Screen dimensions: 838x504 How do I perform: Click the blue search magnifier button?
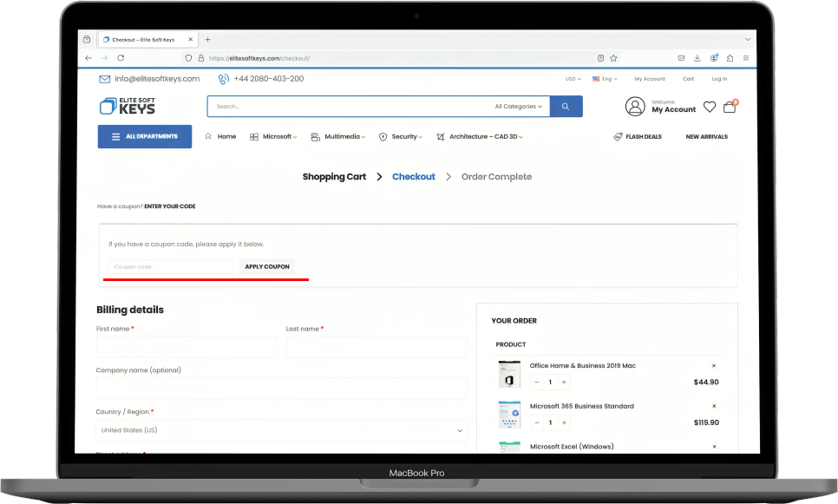(566, 107)
